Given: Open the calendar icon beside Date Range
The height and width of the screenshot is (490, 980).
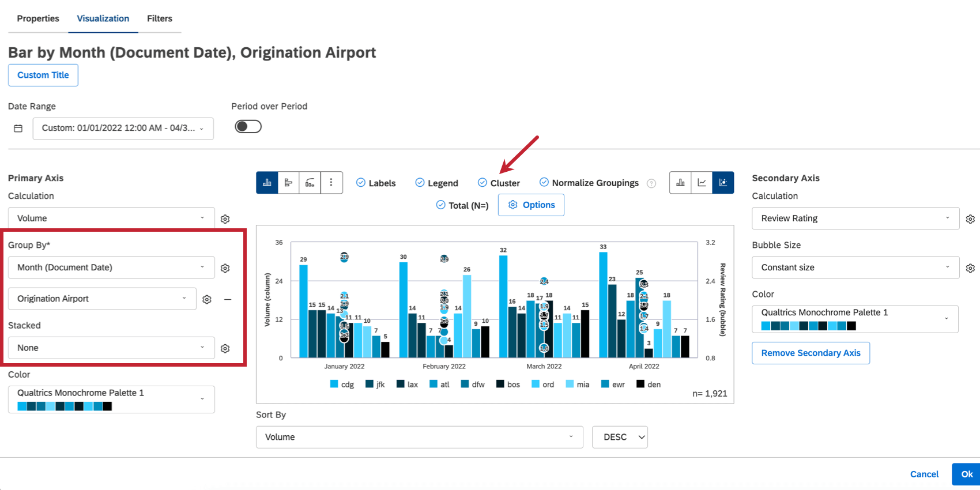Looking at the screenshot, I should pos(18,128).
